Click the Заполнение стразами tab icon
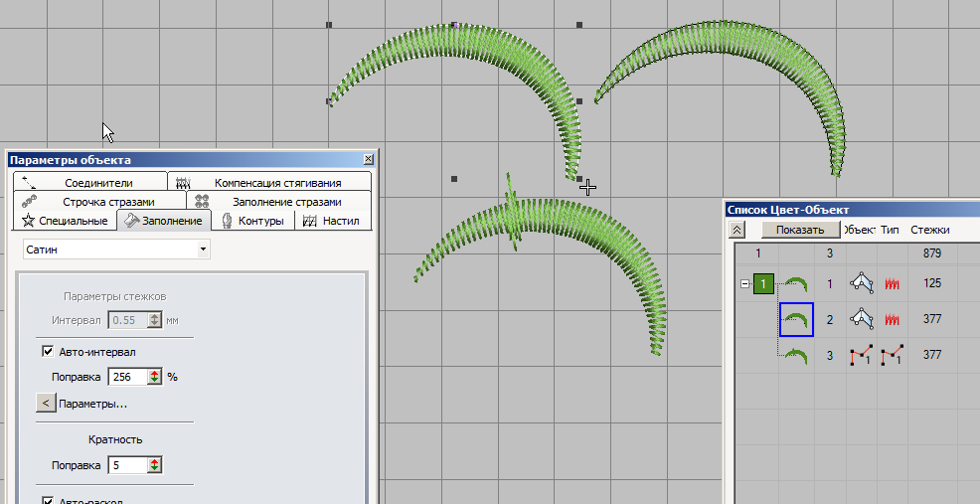This screenshot has height=504, width=980. (201, 202)
